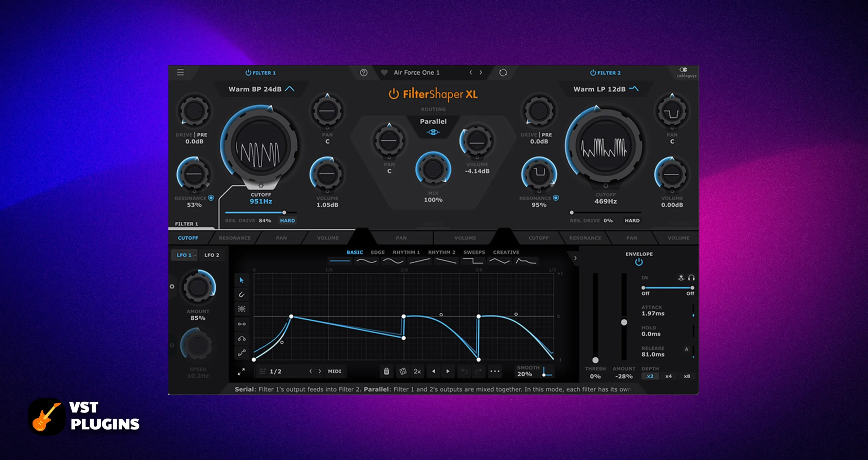Image resolution: width=868 pixels, height=460 pixels.
Task: Toggle HARD mode for Filter 1
Action: coord(288,220)
